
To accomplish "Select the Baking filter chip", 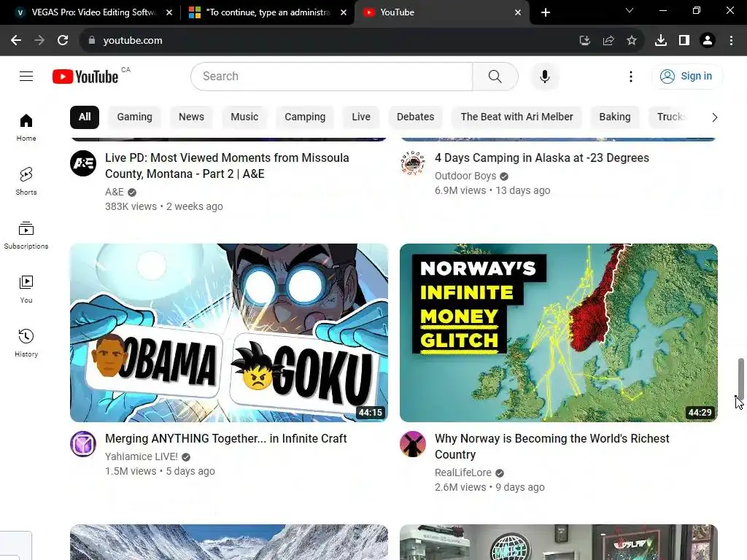I will coord(614,117).
